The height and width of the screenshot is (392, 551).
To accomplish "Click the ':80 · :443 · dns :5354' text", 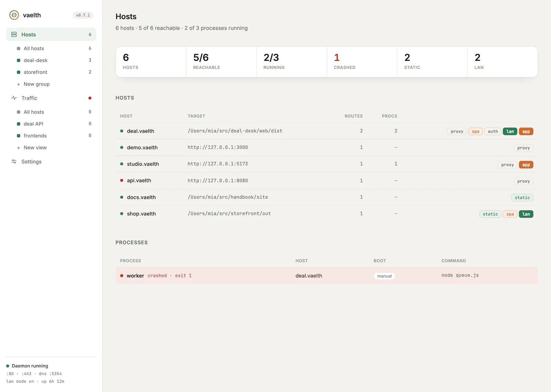I will [34, 374].
